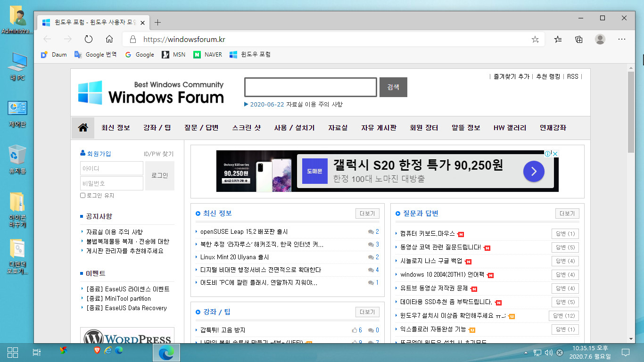This screenshot has width=644, height=362.
Task: Open Task View on taskbar
Action: (x=37, y=352)
